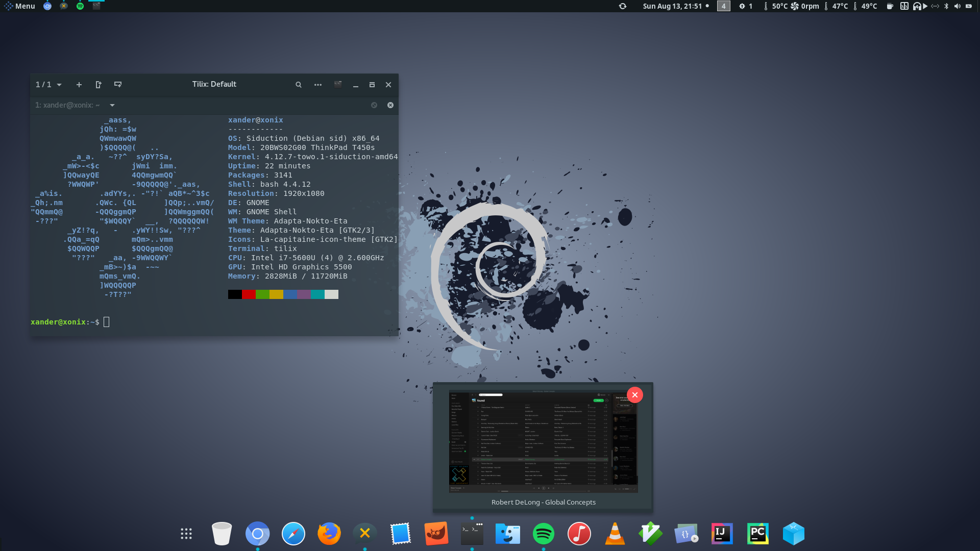The image size is (980, 551).
Task: Open the date and time calendar menu
Action: point(672,6)
